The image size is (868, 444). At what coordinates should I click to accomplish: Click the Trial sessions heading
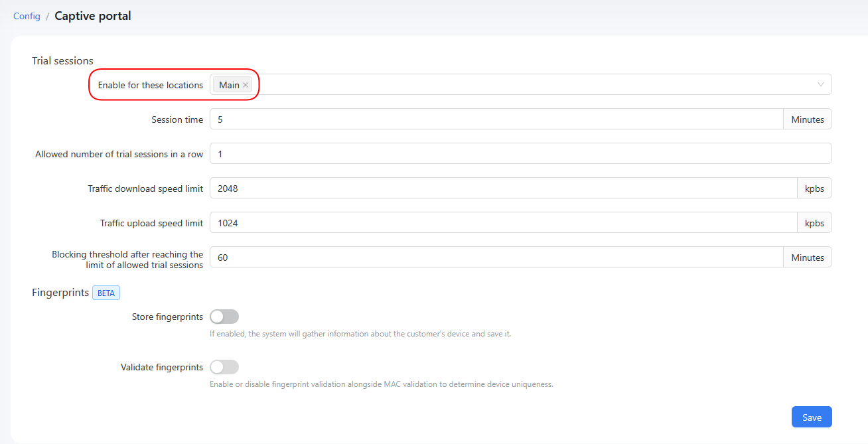(x=62, y=61)
